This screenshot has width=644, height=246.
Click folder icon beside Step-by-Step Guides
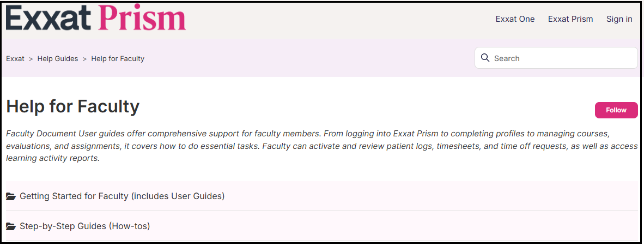(x=10, y=226)
